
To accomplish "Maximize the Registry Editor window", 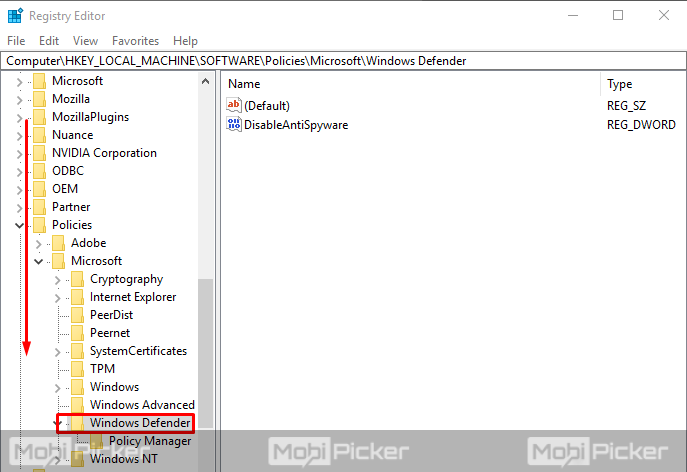I will (x=618, y=16).
